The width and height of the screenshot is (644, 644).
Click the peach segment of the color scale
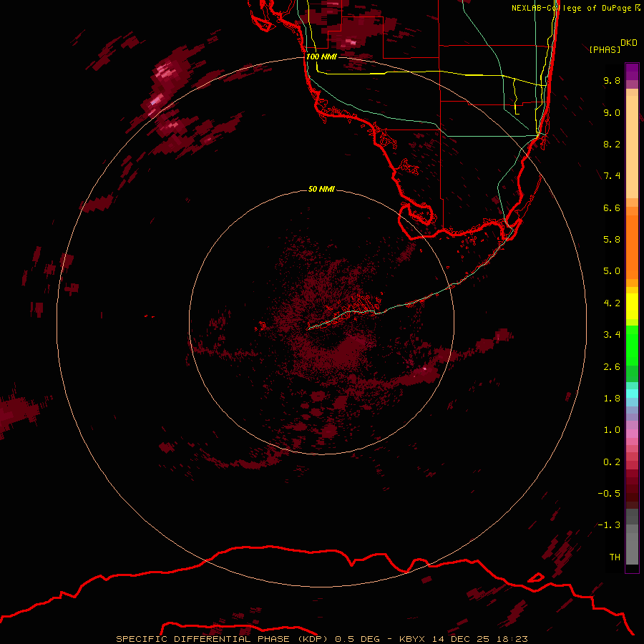coord(632,147)
